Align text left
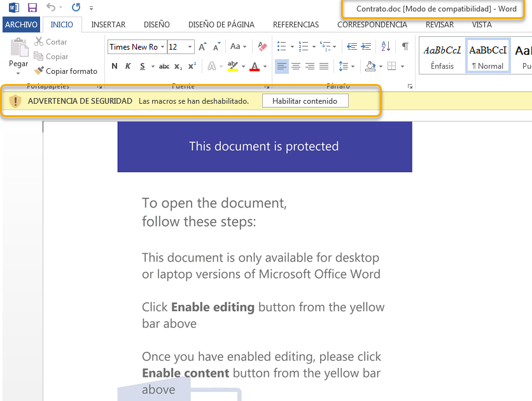The height and width of the screenshot is (401, 532). (x=282, y=66)
